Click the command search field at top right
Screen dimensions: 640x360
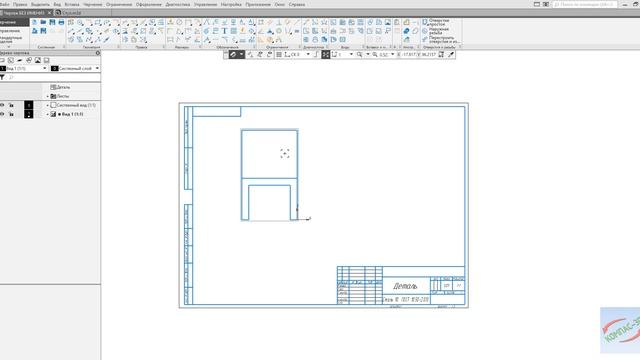[x=584, y=4]
